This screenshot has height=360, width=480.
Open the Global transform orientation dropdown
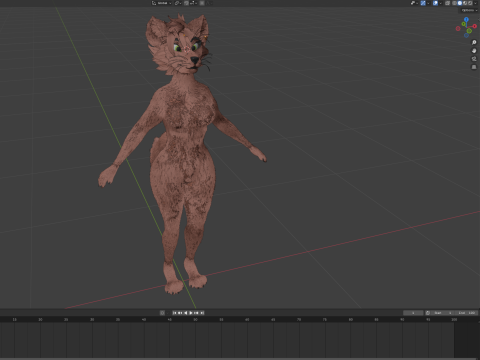(162, 3)
